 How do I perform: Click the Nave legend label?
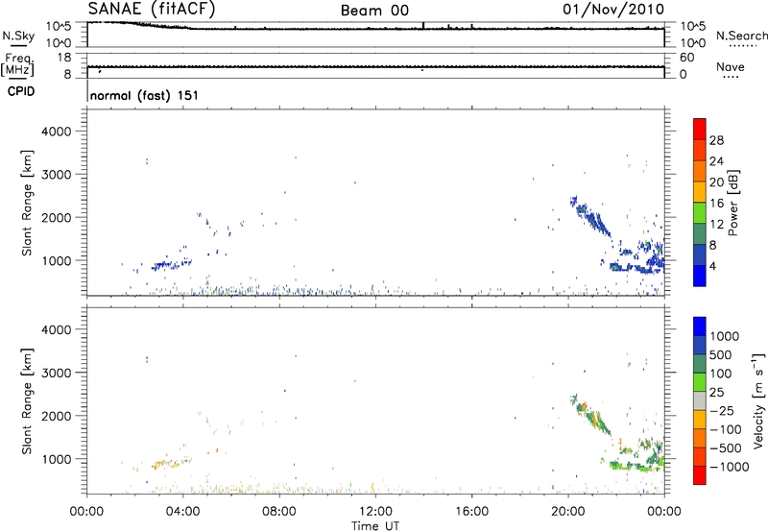coord(731,66)
